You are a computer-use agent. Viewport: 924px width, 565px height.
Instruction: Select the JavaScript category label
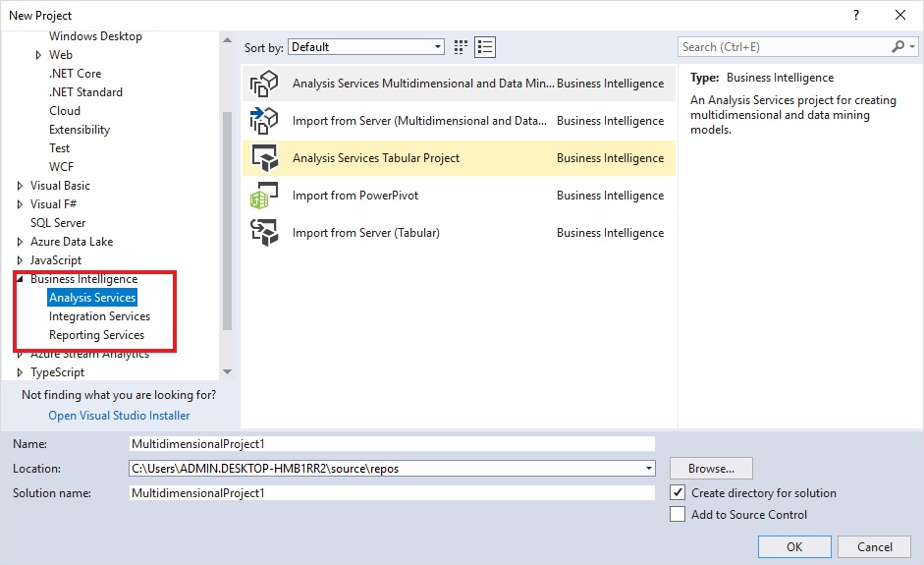point(56,260)
